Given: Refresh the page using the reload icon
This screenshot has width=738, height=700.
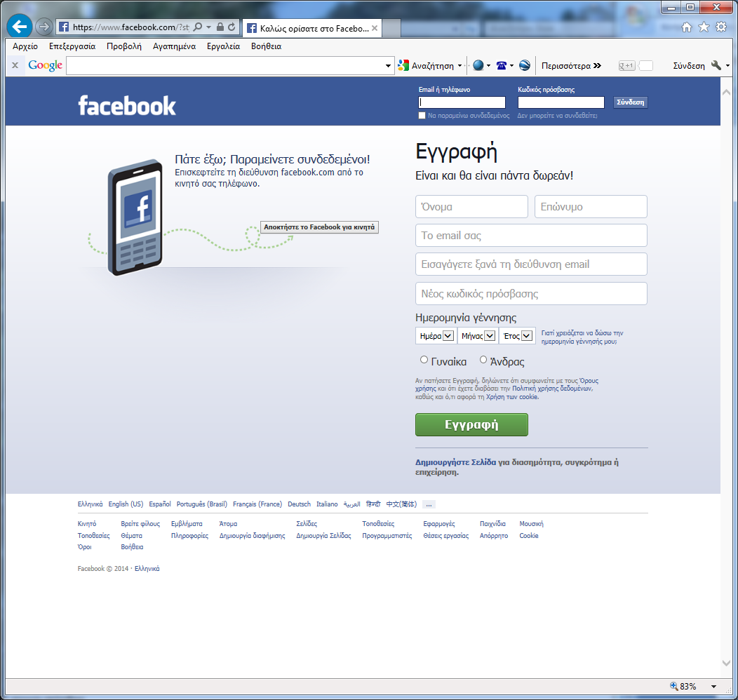Looking at the screenshot, I should (232, 27).
